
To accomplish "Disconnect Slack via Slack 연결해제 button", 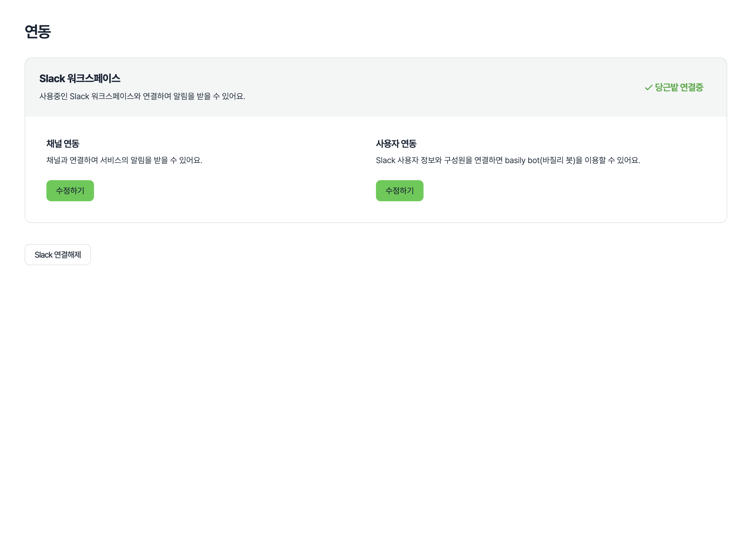I will [x=58, y=255].
